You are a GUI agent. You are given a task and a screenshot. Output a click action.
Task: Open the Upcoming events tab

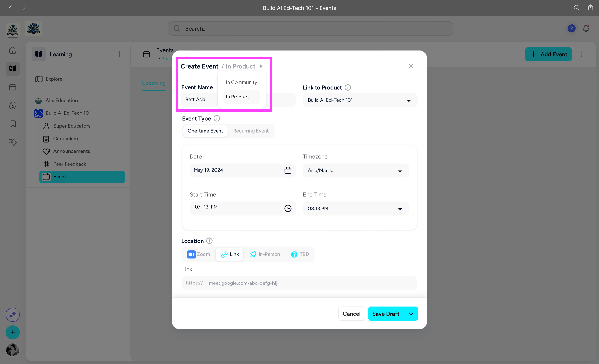(x=154, y=83)
